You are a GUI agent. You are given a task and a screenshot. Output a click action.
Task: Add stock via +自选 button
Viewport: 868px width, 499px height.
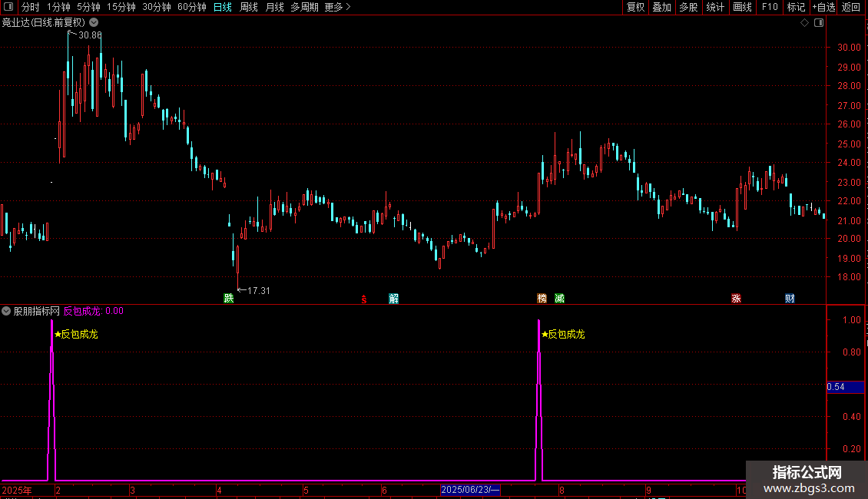pyautogui.click(x=823, y=7)
